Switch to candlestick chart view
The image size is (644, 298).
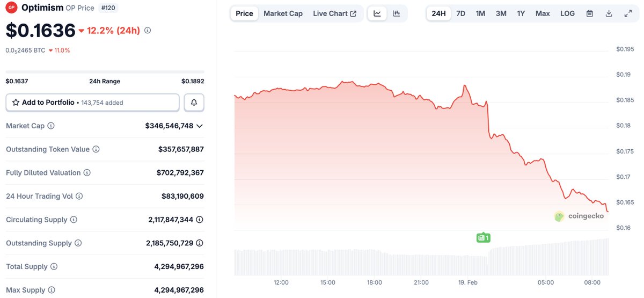click(x=397, y=13)
